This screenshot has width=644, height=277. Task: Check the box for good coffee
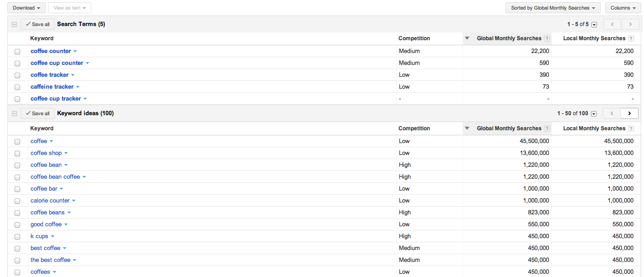17,225
